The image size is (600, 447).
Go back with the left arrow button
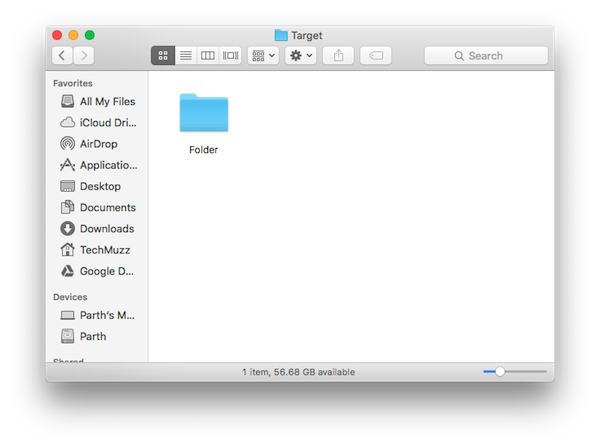[62, 56]
